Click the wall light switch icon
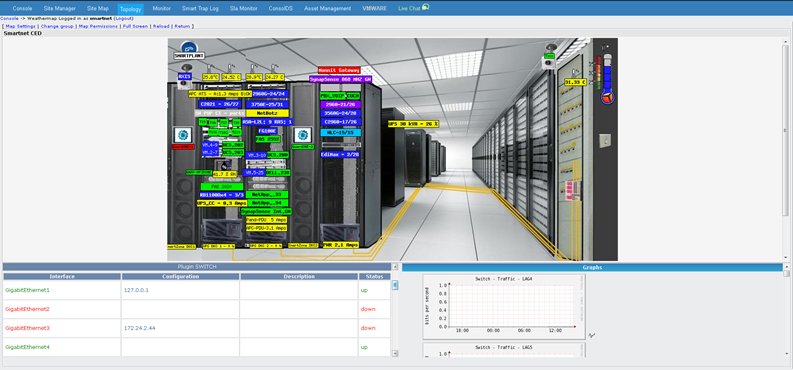The image size is (793, 370). tap(605, 140)
